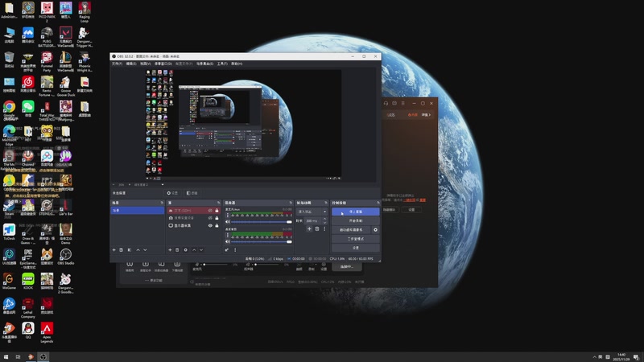The width and height of the screenshot is (644, 362).
Task: Click the OBS preview canvas
Action: coord(244,124)
